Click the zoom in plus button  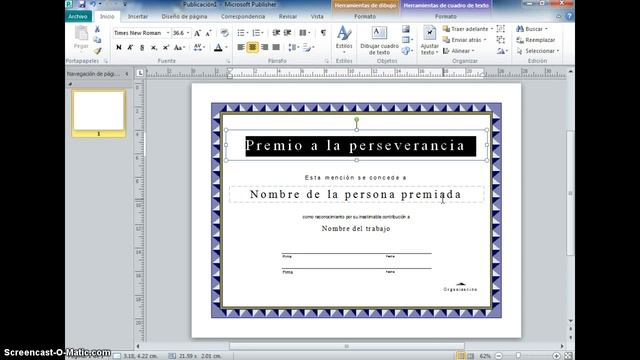point(556,356)
